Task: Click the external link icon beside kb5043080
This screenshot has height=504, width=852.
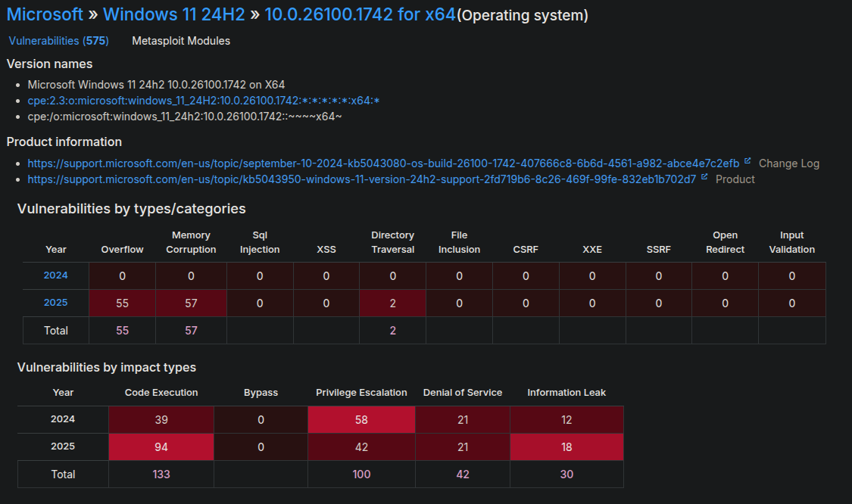Action: tap(748, 162)
